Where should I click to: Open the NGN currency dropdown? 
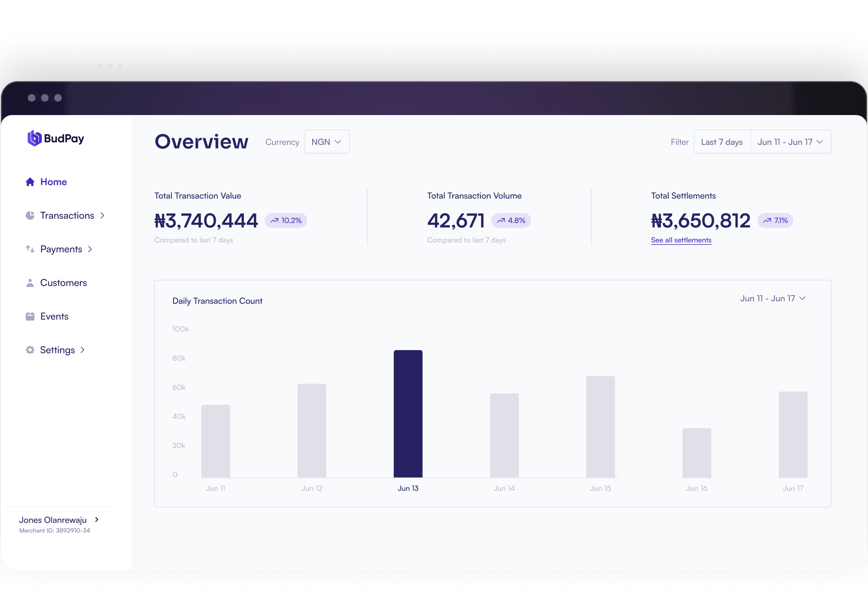coord(327,142)
